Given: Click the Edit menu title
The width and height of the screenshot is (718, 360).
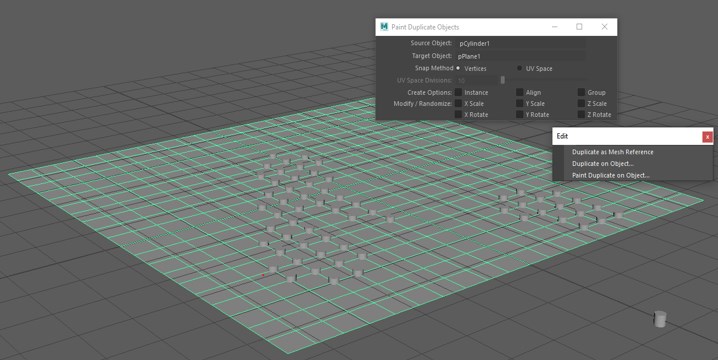Looking at the screenshot, I should click(x=562, y=136).
